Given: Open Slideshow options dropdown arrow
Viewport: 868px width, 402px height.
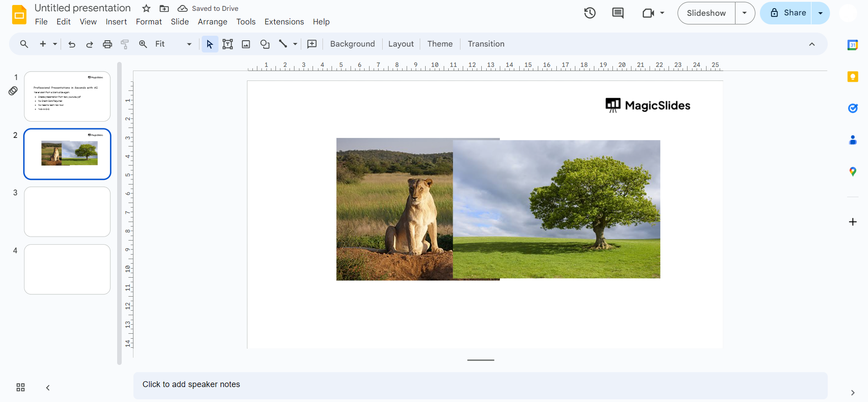Looking at the screenshot, I should tap(745, 13).
